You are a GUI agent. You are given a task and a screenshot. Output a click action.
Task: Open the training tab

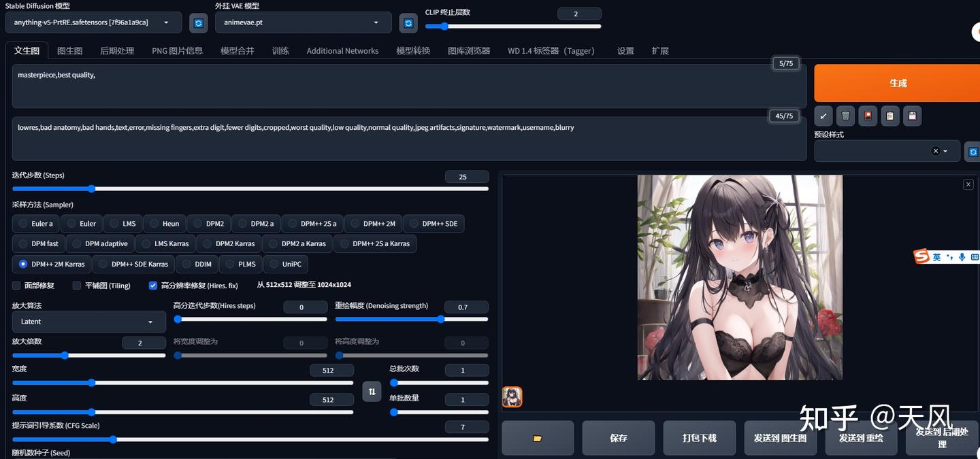(x=280, y=51)
